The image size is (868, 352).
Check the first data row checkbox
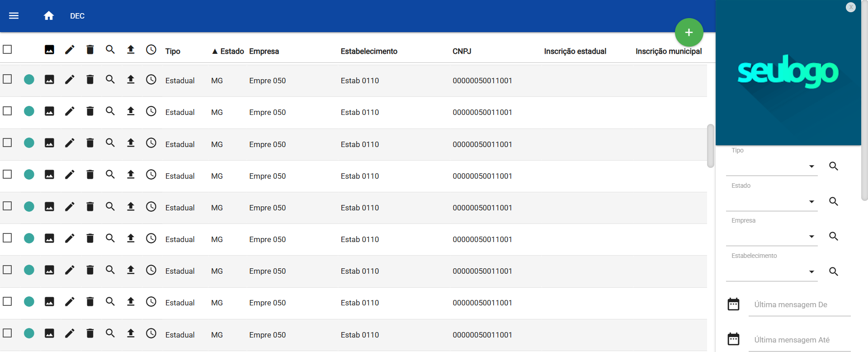(x=7, y=79)
